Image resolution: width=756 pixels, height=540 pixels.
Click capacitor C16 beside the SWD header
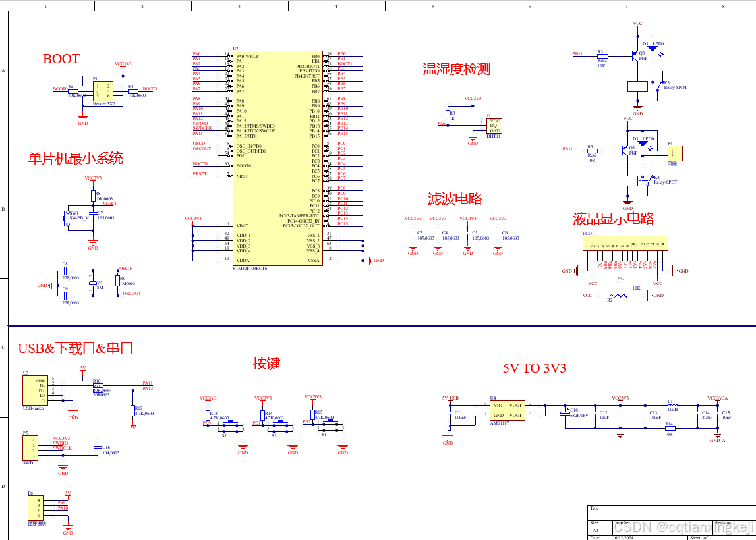[x=98, y=448]
